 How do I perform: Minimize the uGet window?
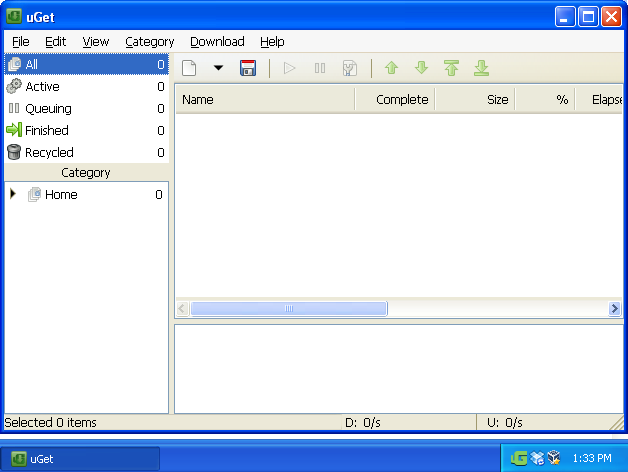point(565,17)
